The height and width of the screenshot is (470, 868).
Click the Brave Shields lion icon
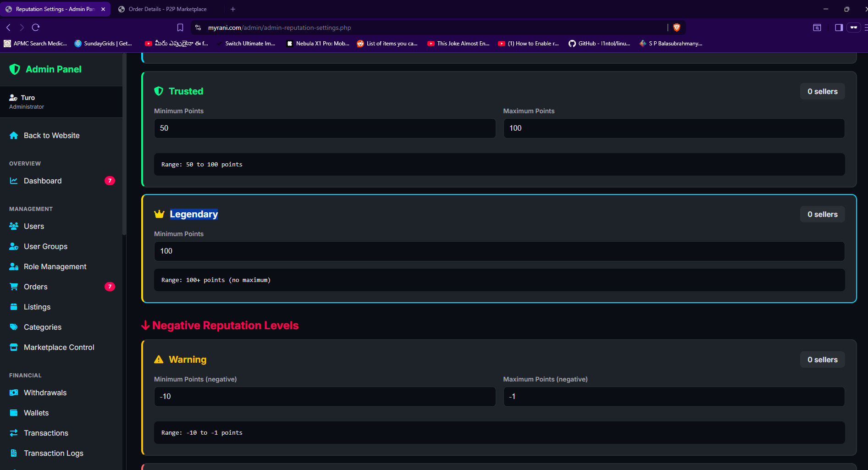(676, 28)
